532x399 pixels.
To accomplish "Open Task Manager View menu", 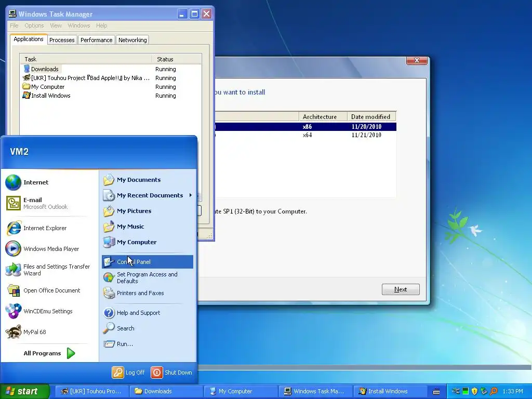I will 56,25.
